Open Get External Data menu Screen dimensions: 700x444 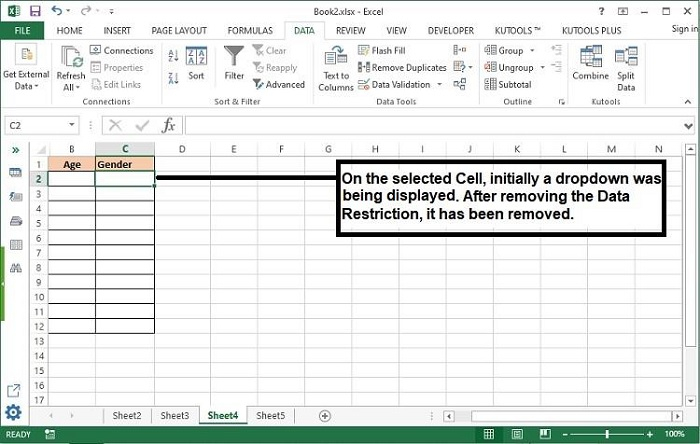[x=26, y=67]
